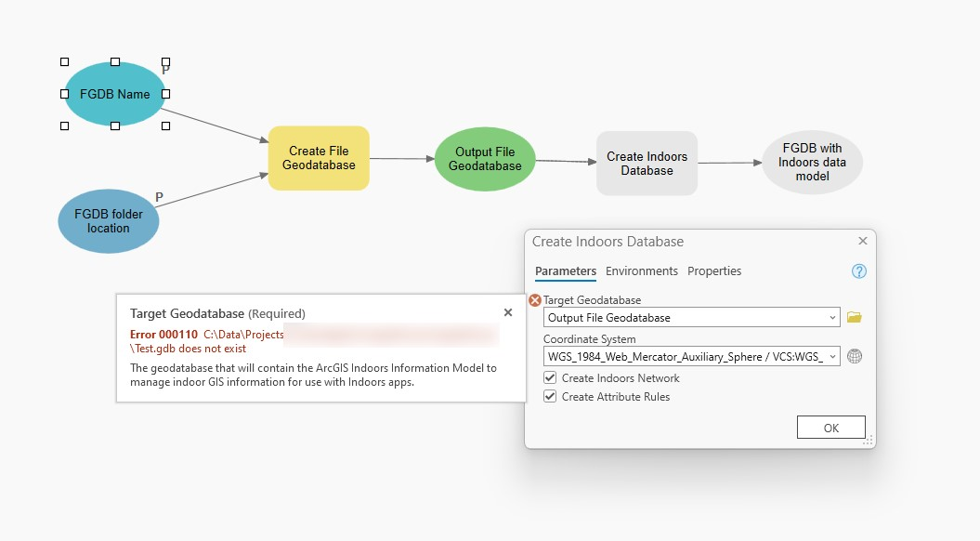Dismiss the Target Geodatabase error tooltip
The image size is (980, 541).
click(x=508, y=312)
